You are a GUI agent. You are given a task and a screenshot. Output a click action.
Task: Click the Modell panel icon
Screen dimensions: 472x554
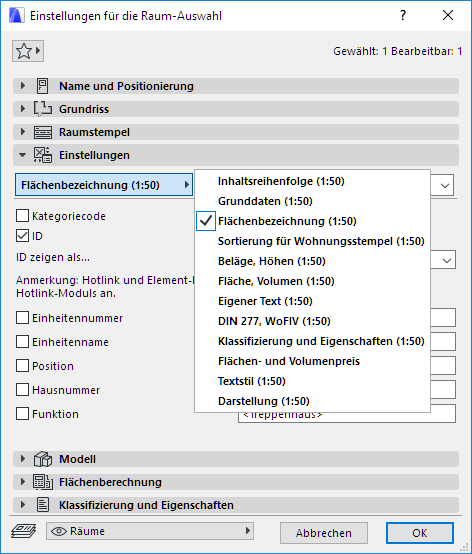[43, 459]
